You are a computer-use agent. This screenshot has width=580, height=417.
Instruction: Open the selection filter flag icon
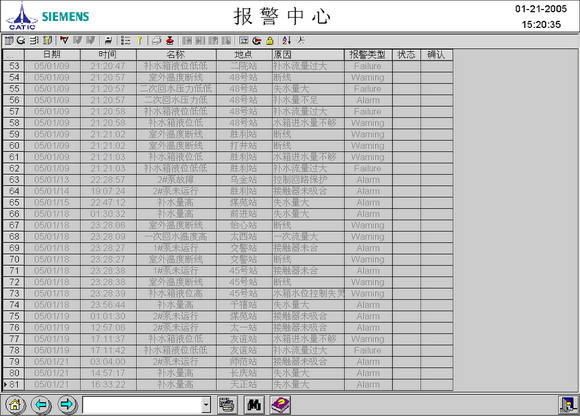tap(64, 40)
